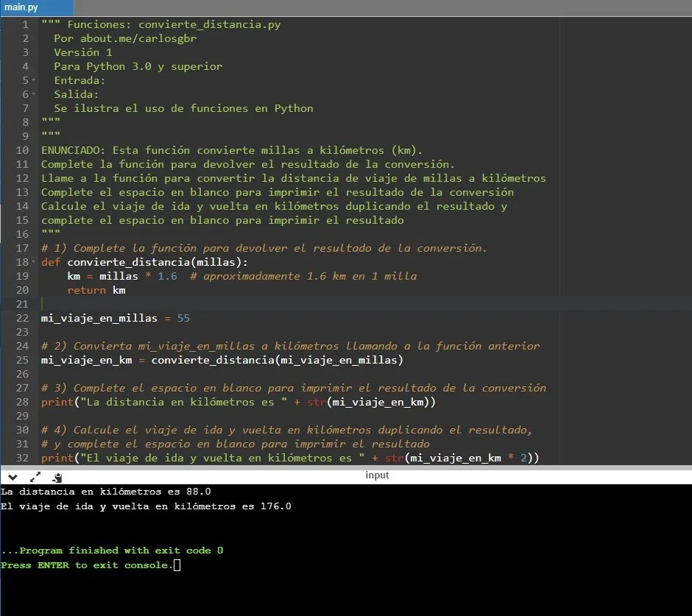Click the 1.6 multiplier on line 19
This screenshot has height=616, width=692.
click(167, 276)
